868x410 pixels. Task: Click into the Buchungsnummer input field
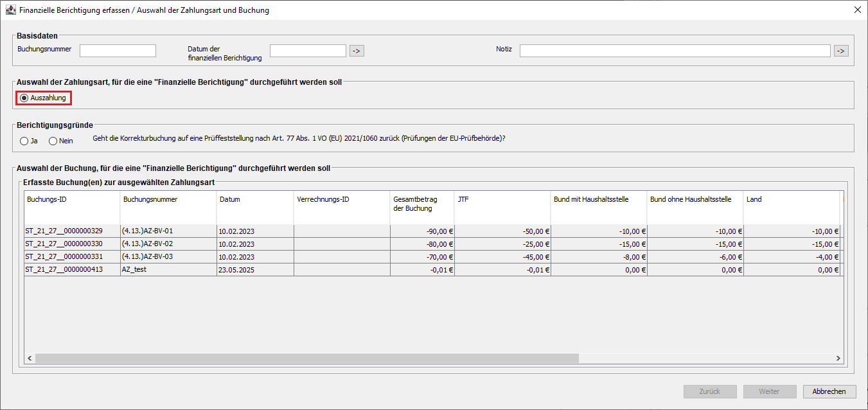pos(118,51)
